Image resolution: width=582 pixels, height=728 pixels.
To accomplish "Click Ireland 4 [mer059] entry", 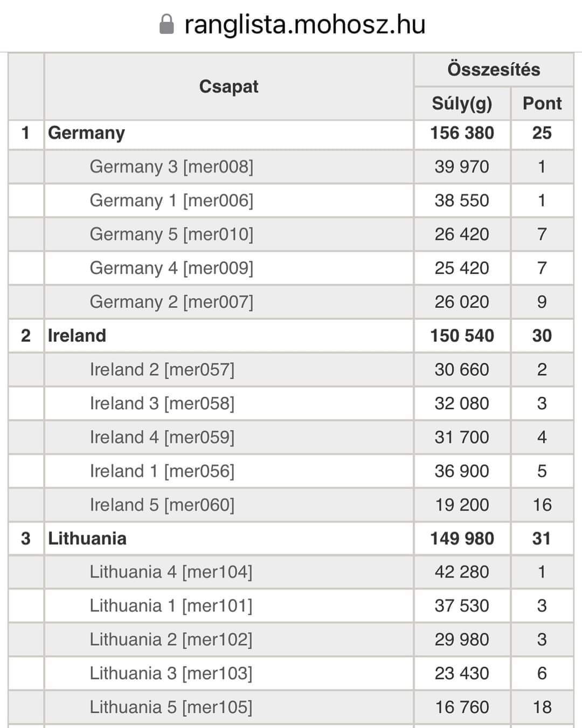I will click(162, 437).
